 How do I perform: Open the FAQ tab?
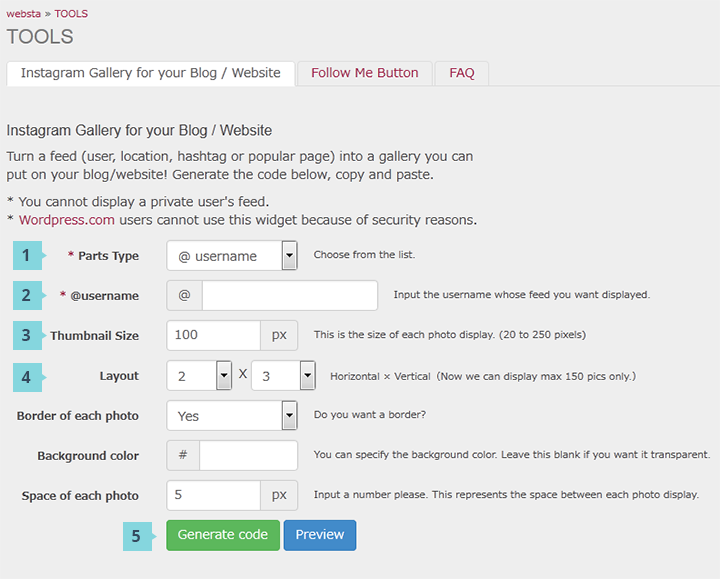pos(461,73)
